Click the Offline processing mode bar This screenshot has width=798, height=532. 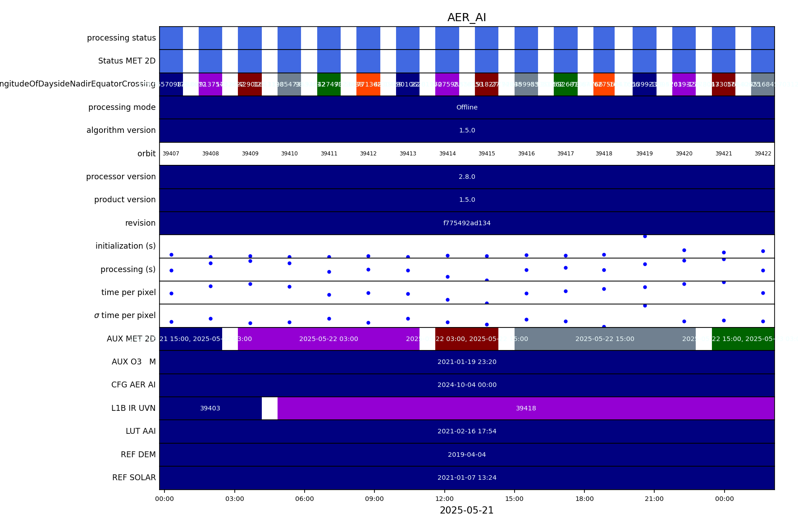(x=466, y=107)
